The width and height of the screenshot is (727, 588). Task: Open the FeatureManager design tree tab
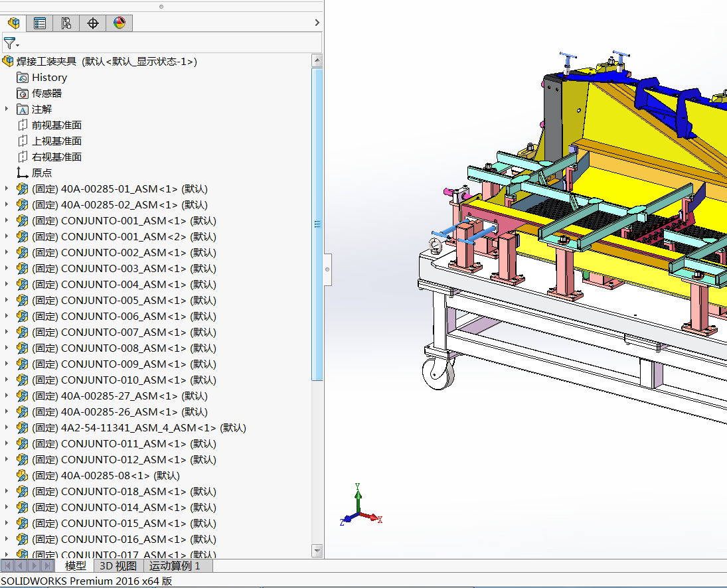13,23
